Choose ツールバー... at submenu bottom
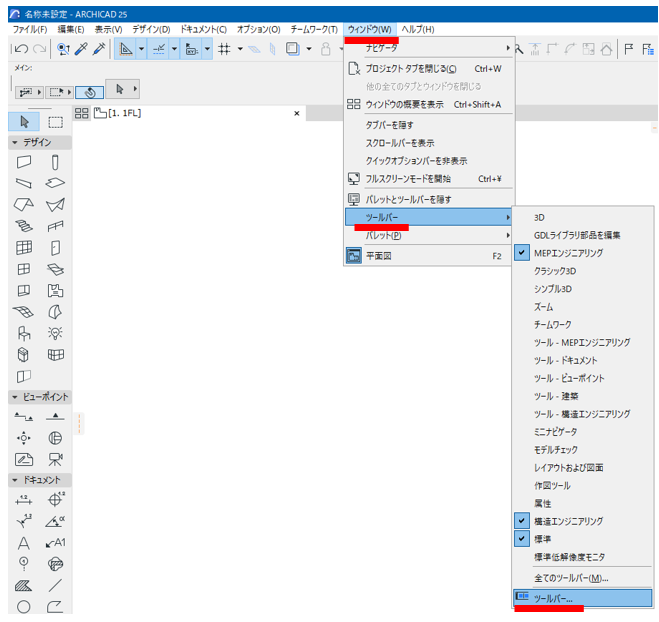This screenshot has width=659, height=622. tap(582, 598)
